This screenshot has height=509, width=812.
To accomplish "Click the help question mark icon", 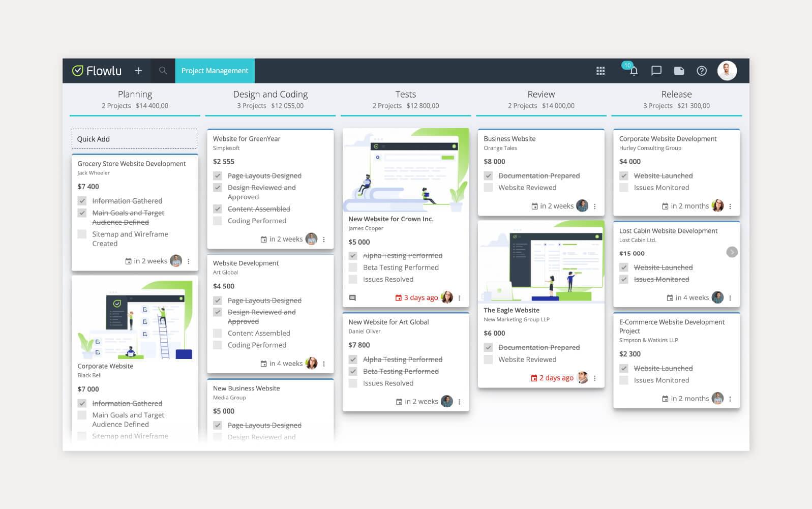I will pos(702,71).
